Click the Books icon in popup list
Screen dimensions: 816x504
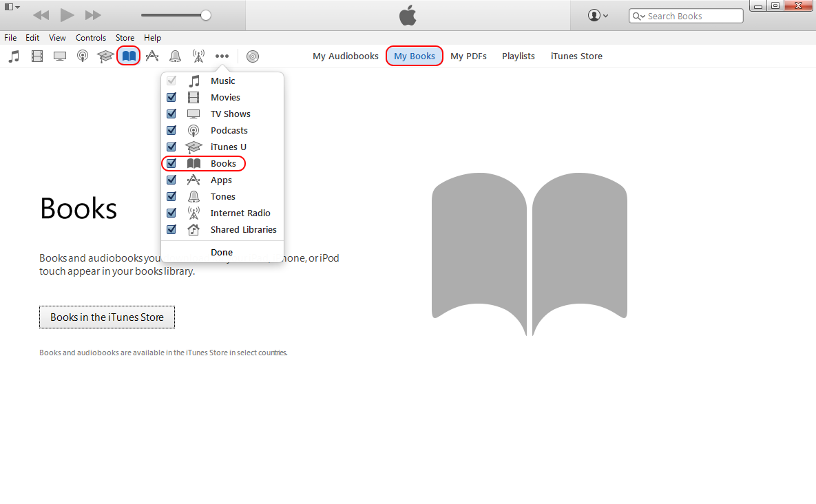tap(193, 163)
